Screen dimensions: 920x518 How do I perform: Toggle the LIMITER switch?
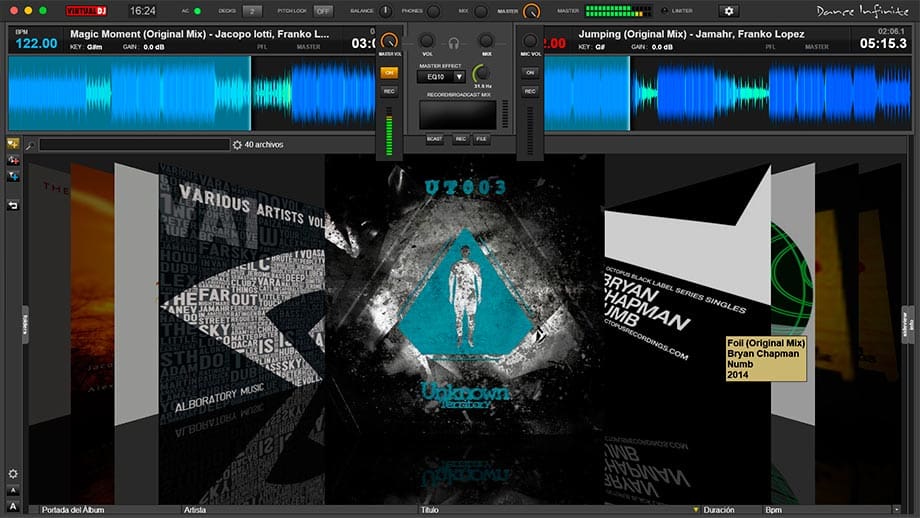(664, 11)
